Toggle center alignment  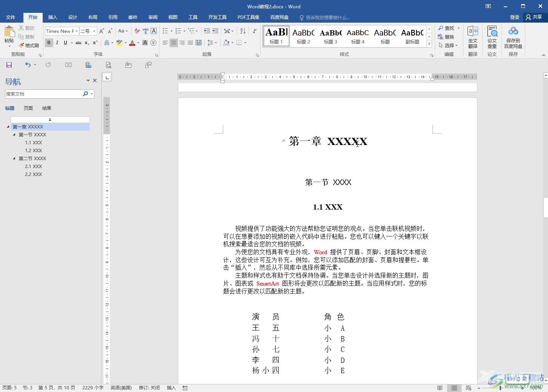(174, 43)
